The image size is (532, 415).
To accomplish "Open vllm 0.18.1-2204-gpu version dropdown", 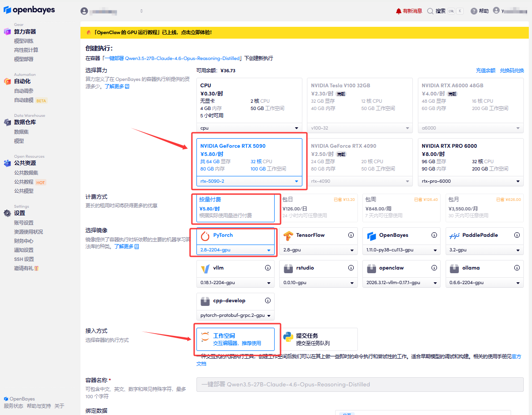I will (236, 283).
